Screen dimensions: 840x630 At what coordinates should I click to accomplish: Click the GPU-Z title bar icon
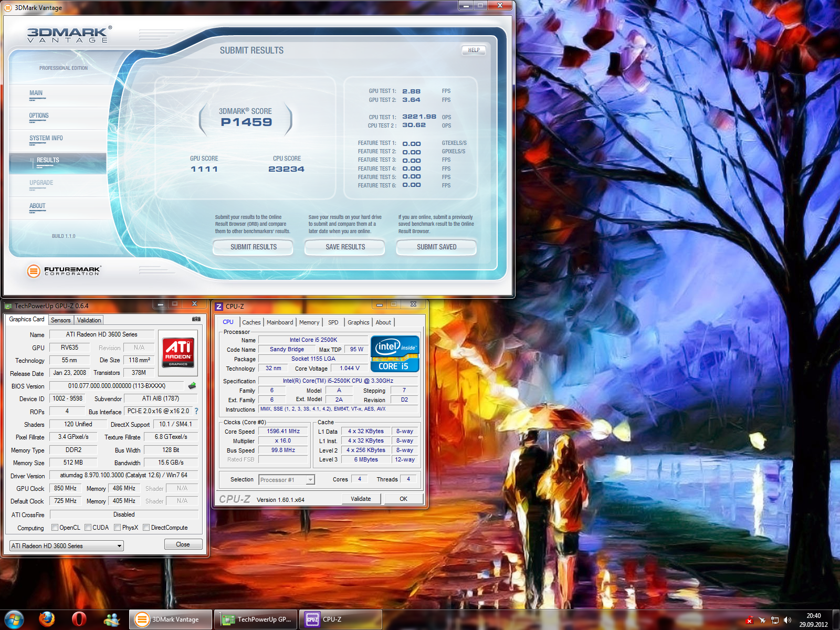pyautogui.click(x=8, y=306)
